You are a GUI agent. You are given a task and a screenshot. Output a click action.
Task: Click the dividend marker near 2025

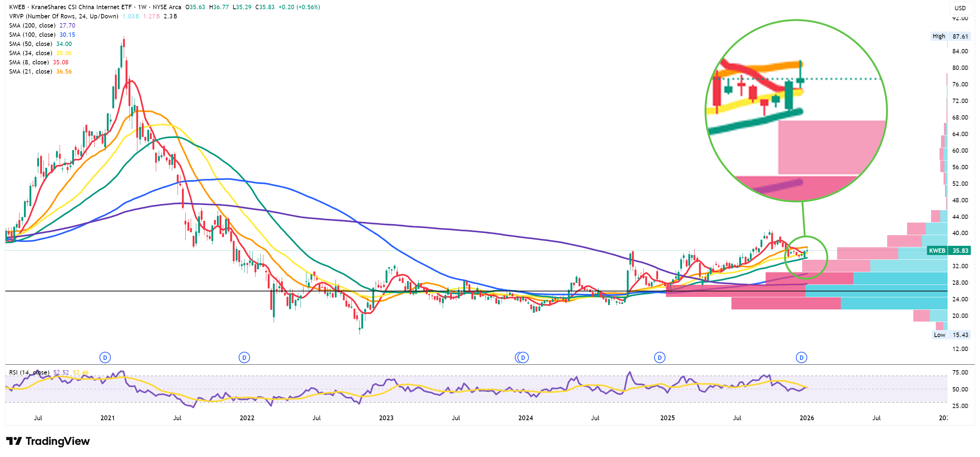pyautogui.click(x=659, y=357)
